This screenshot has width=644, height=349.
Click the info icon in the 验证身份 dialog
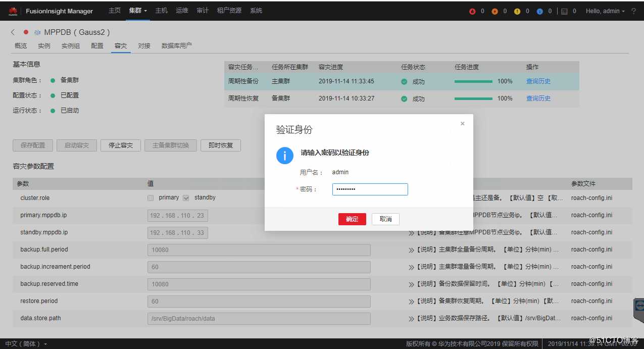click(284, 156)
